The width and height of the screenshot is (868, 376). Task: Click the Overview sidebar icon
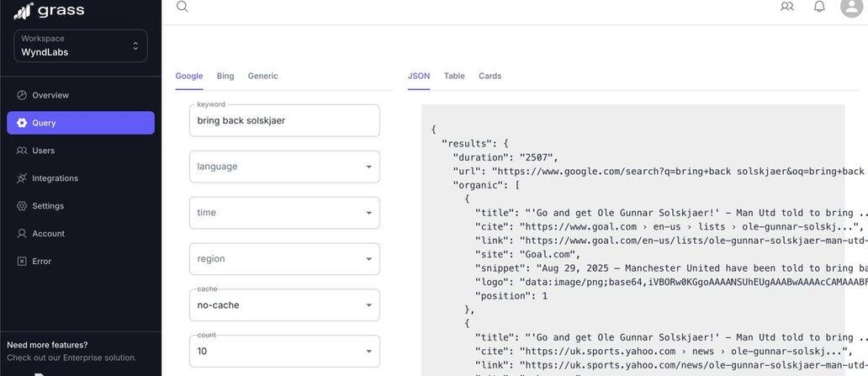pos(22,95)
